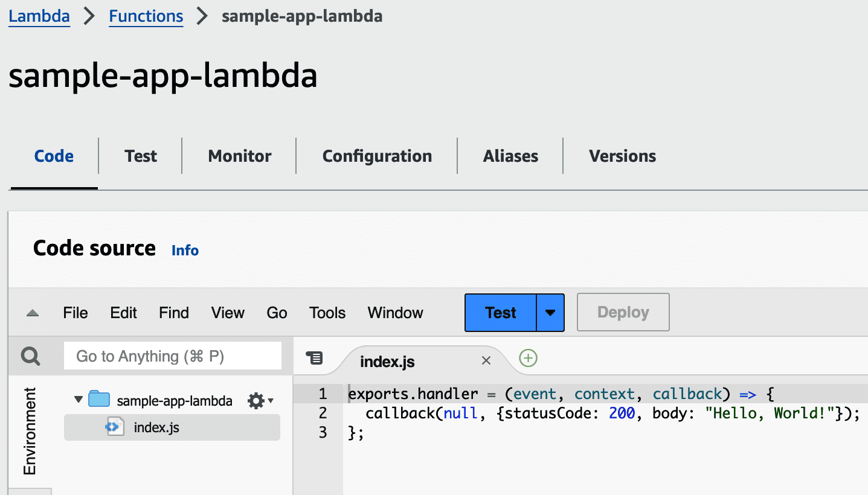
Task: Click the context parameter in line 1
Action: click(x=604, y=394)
